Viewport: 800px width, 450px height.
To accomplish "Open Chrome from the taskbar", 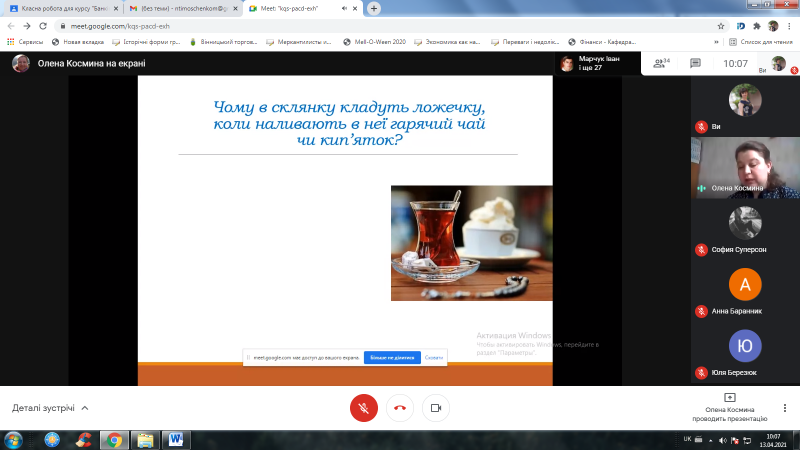I will click(x=114, y=440).
